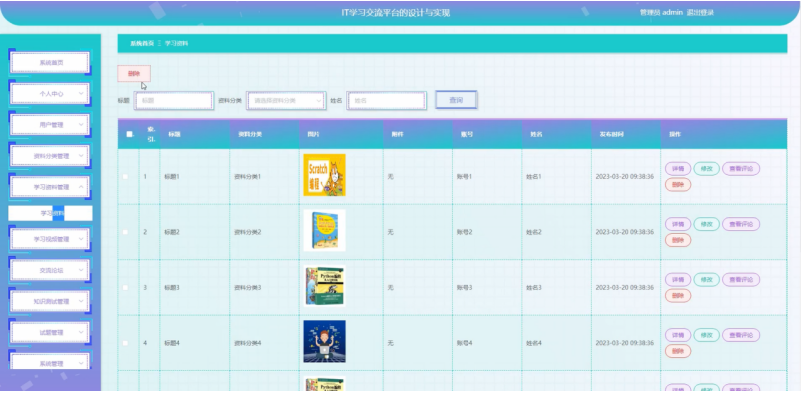Open the cartoon programmer thumbnail in 标题4 row

324,341
